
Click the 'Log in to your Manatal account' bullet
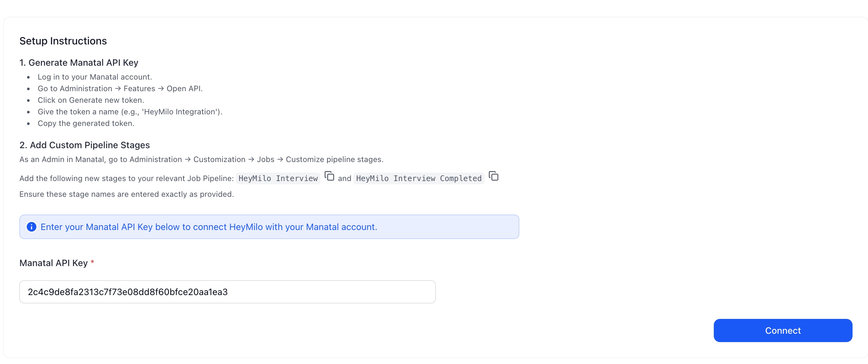point(95,77)
